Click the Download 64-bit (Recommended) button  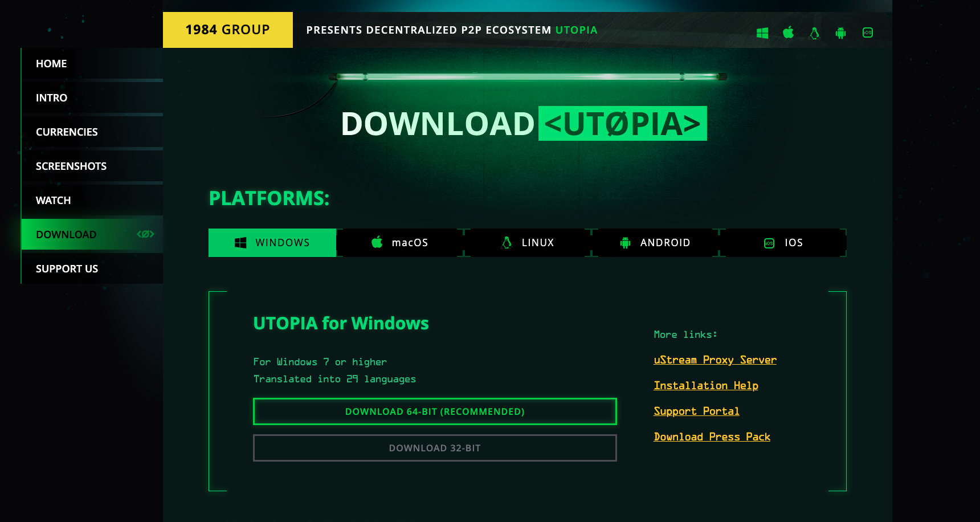tap(435, 411)
